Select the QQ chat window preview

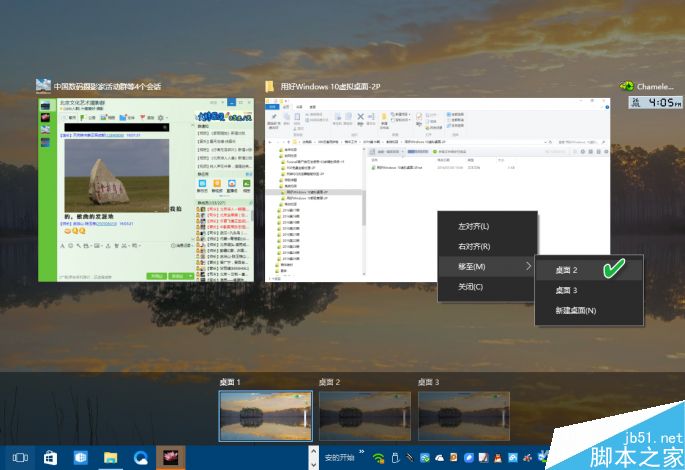[146, 190]
